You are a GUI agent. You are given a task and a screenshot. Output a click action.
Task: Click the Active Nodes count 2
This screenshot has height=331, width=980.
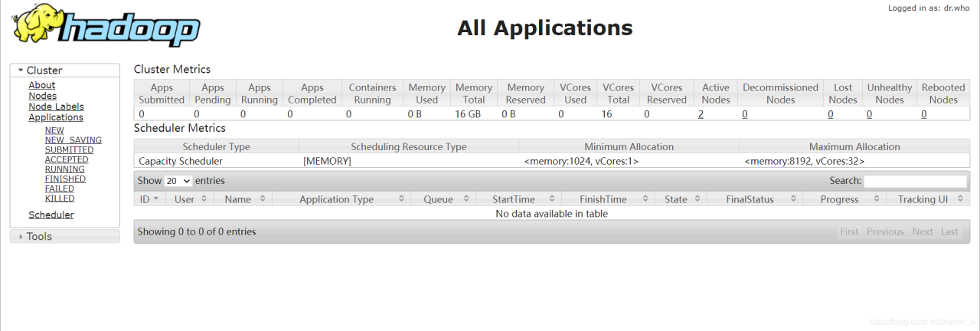point(701,113)
